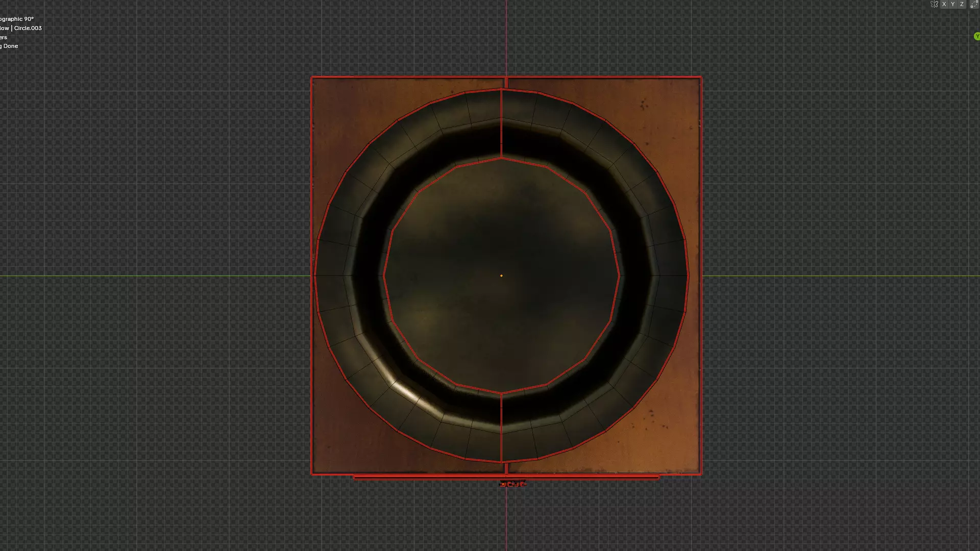Toggle Y axis mirror button

(952, 4)
